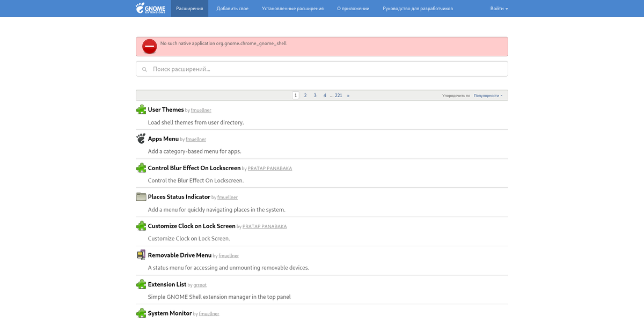The height and width of the screenshot is (323, 644).
Task: Click "Simple GNOME Shell extension manager" description
Action: click(219, 297)
